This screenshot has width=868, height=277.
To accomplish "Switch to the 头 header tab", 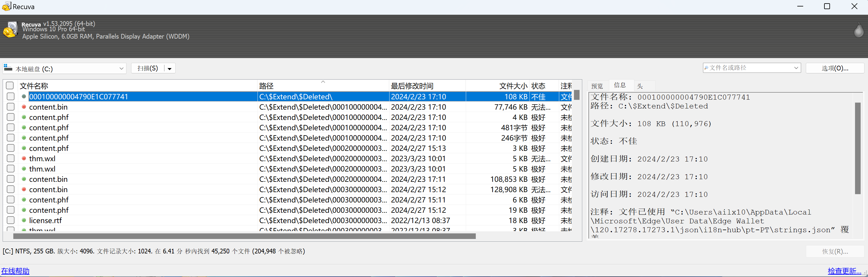I will pos(640,86).
